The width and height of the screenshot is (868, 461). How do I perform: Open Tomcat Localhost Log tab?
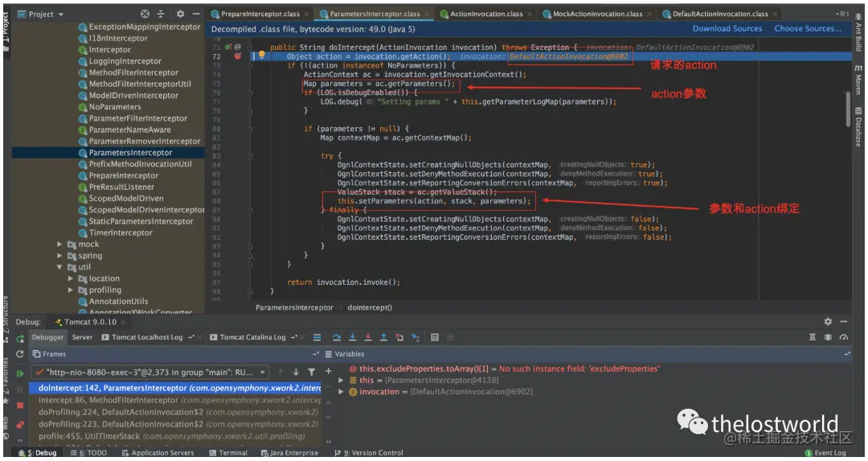[x=147, y=337]
